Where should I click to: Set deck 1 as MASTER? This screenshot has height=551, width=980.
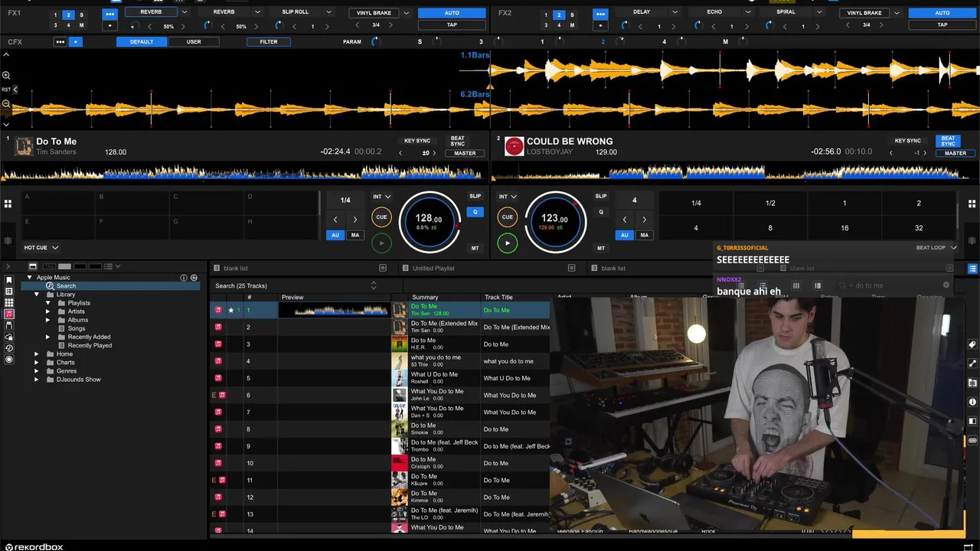[x=465, y=153]
